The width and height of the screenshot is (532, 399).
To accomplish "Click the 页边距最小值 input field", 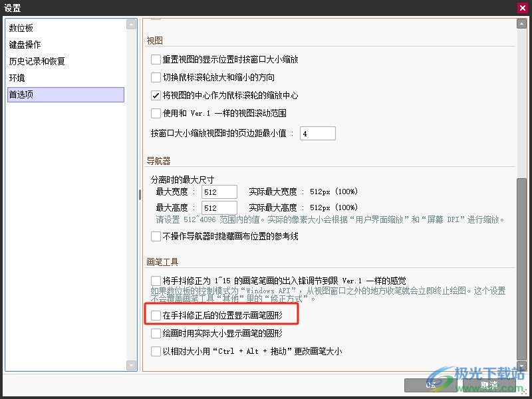I will (x=318, y=134).
